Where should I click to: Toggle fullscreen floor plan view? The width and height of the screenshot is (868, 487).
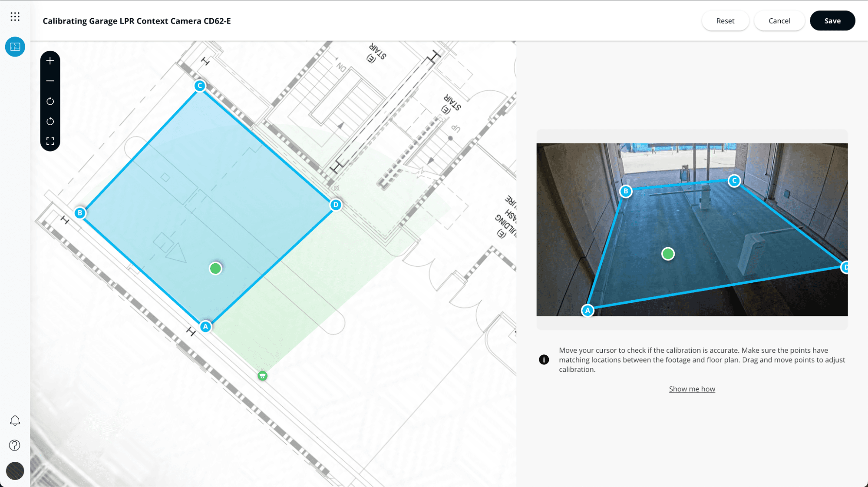[x=50, y=141]
